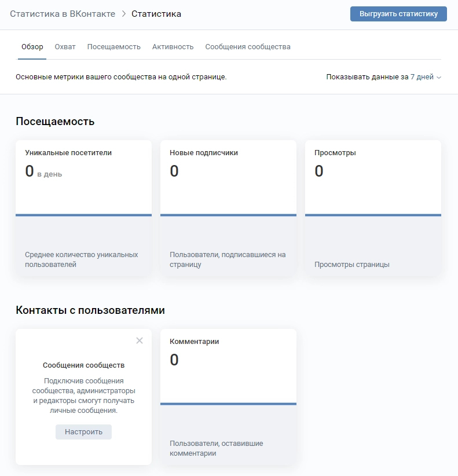Click the breadcrumb arrow separator icon
The image size is (458, 476).
[123, 14]
